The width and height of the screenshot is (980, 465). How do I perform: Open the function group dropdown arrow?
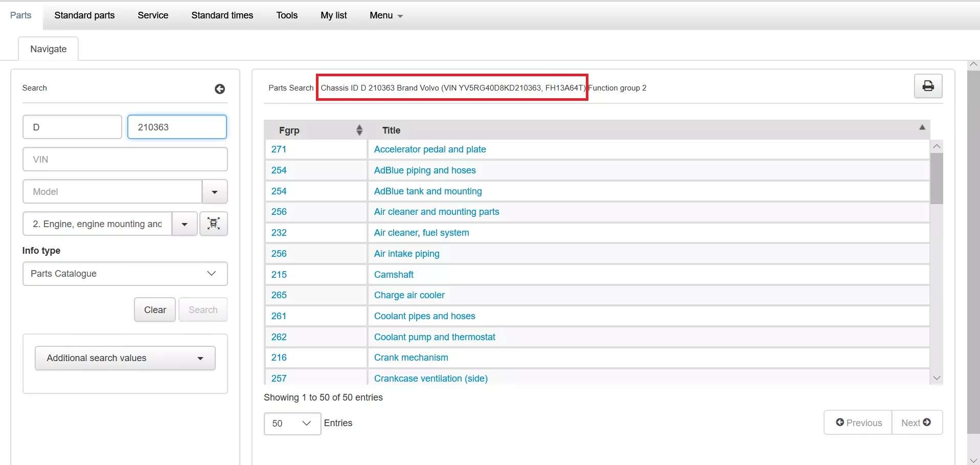coord(185,224)
